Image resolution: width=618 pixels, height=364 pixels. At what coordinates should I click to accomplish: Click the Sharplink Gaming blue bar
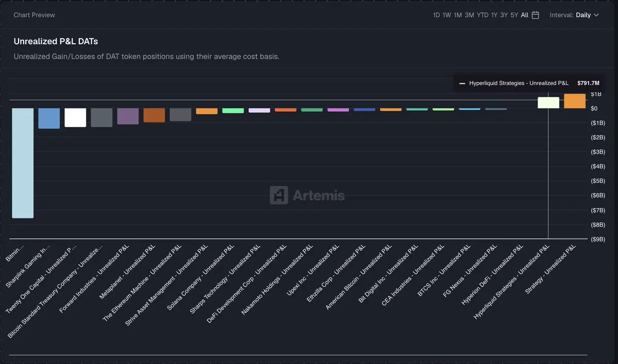point(49,118)
